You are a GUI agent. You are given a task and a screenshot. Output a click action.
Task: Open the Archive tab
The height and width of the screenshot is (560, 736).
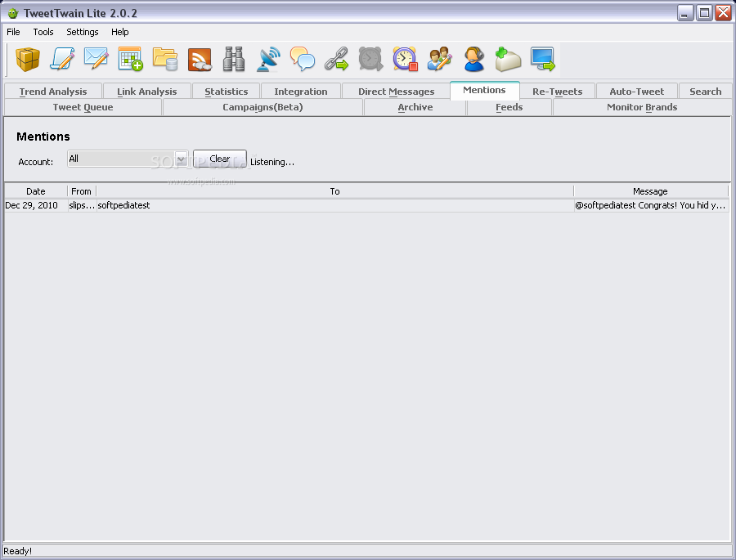tap(415, 107)
